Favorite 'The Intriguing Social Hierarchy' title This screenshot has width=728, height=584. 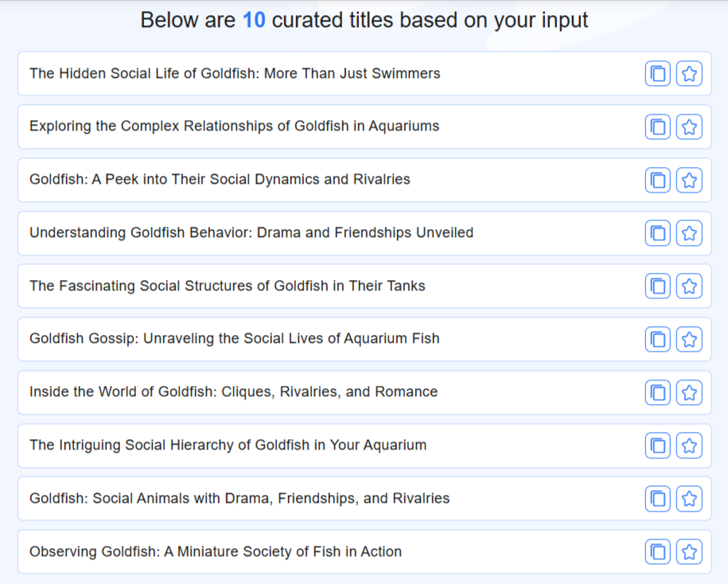coord(689,446)
